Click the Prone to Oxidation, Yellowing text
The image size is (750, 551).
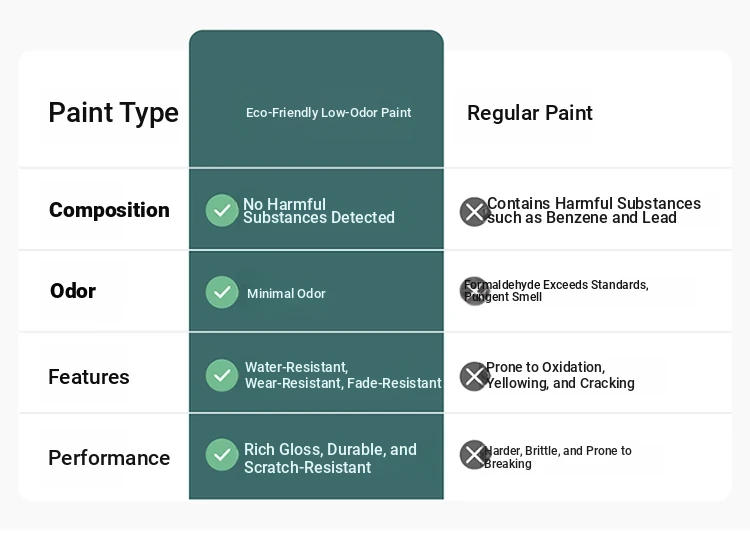tap(560, 375)
